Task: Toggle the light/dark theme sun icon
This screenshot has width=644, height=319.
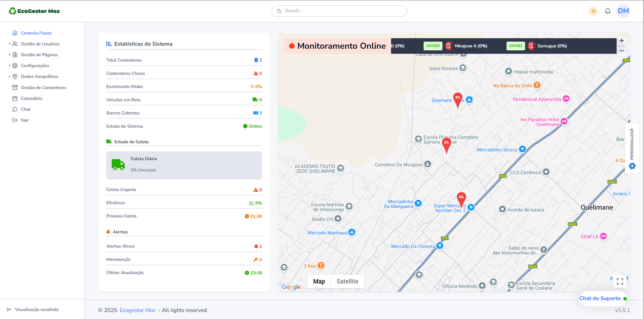Action: point(593,11)
